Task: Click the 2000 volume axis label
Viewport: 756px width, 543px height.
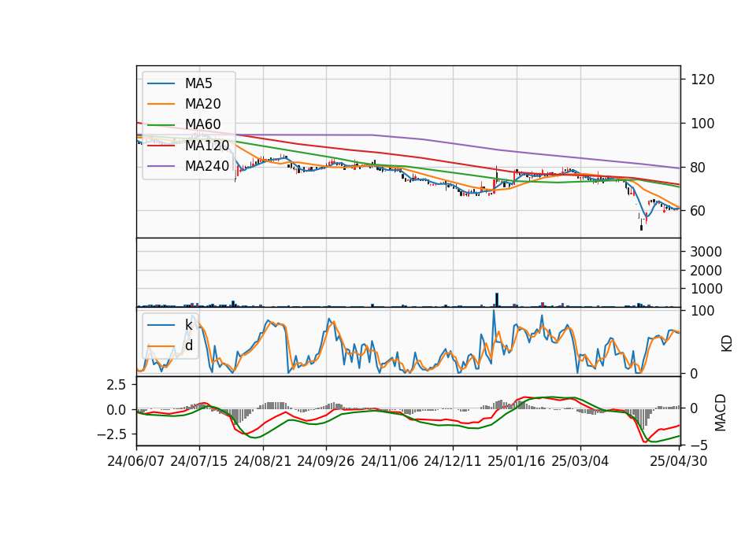Action: pyautogui.click(x=706, y=271)
